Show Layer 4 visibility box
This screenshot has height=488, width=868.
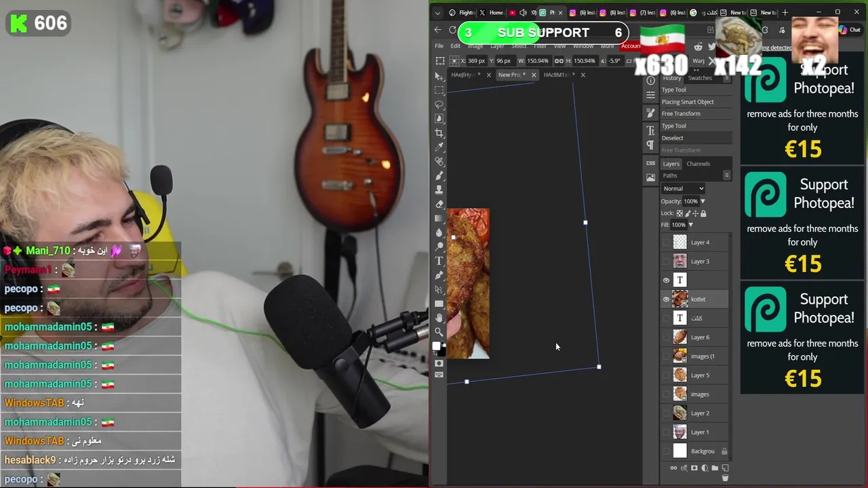666,242
